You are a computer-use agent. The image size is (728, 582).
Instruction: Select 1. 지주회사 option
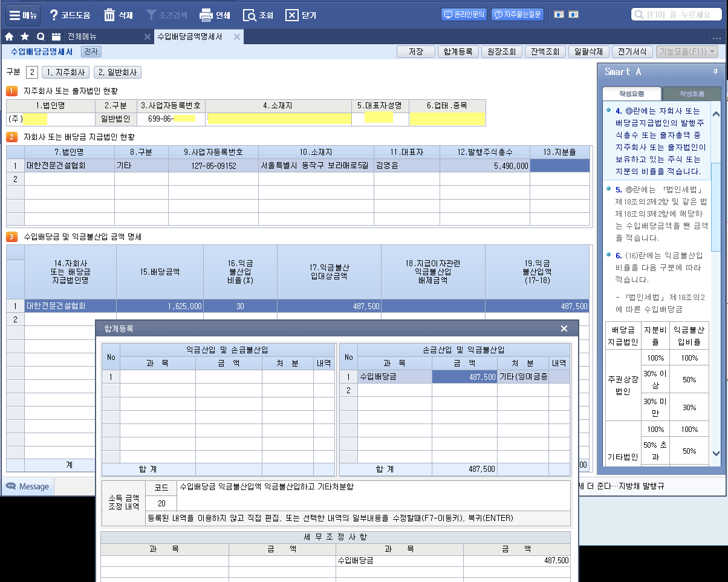(65, 73)
